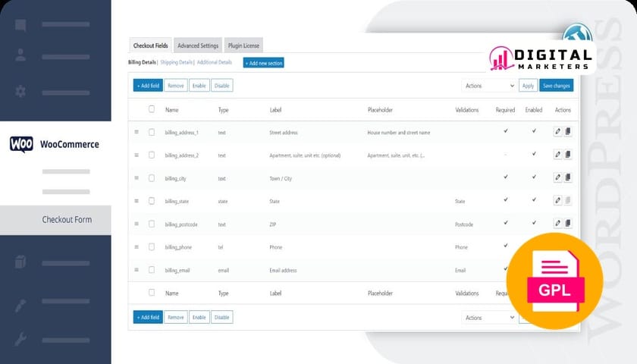This screenshot has width=637, height=364.
Task: Click the Add new section button
Action: click(263, 63)
